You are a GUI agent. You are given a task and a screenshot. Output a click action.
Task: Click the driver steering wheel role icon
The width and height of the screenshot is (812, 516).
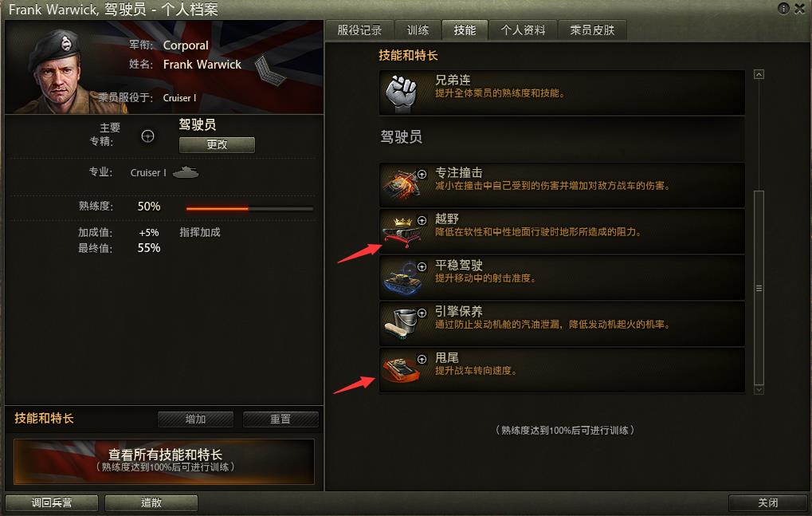(147, 136)
